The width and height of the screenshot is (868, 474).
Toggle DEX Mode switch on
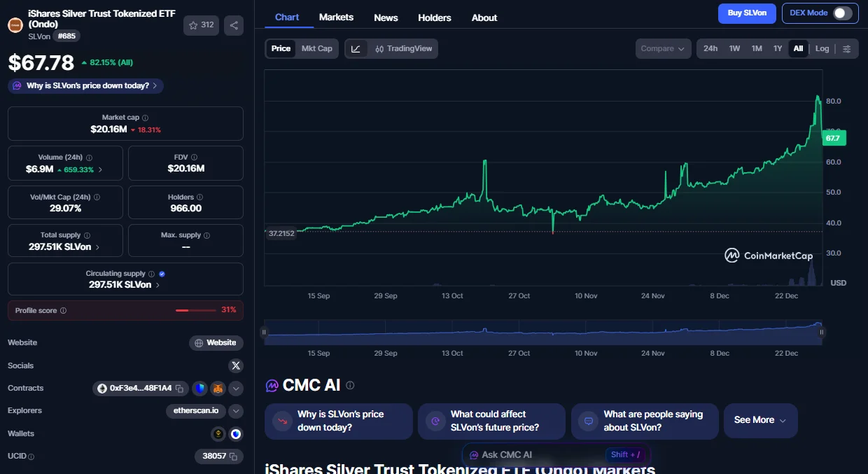pos(842,13)
